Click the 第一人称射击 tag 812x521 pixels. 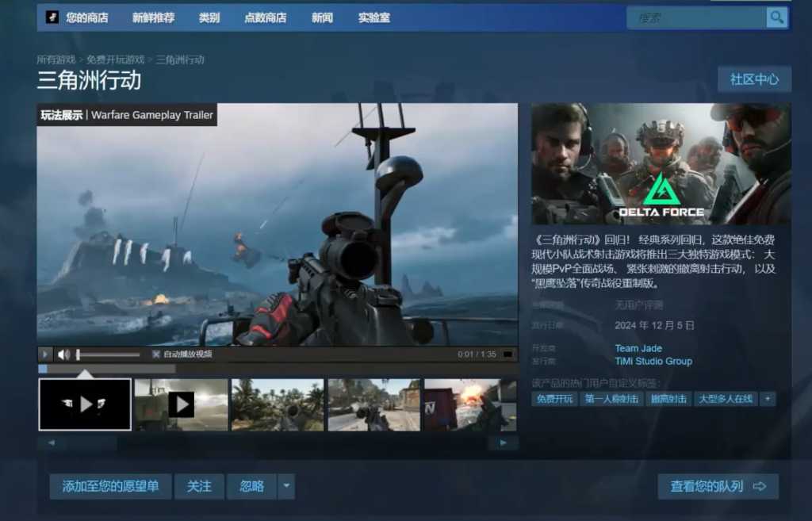[x=611, y=399]
